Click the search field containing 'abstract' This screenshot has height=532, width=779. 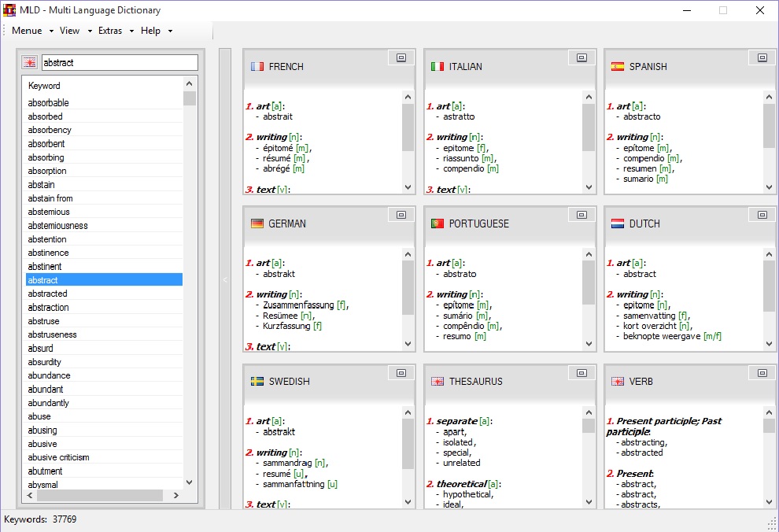[119, 63]
